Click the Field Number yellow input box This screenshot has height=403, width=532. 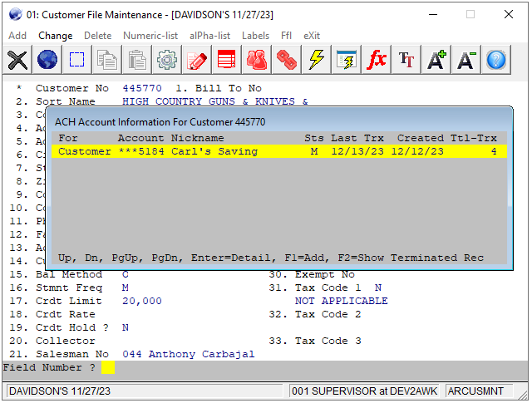click(x=108, y=367)
